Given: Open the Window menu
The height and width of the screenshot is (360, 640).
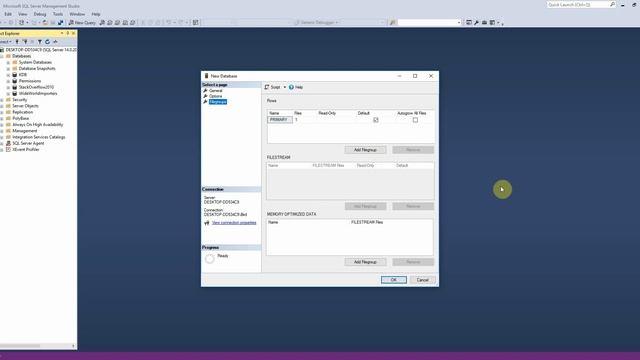Looking at the screenshot, I should click(77, 14).
